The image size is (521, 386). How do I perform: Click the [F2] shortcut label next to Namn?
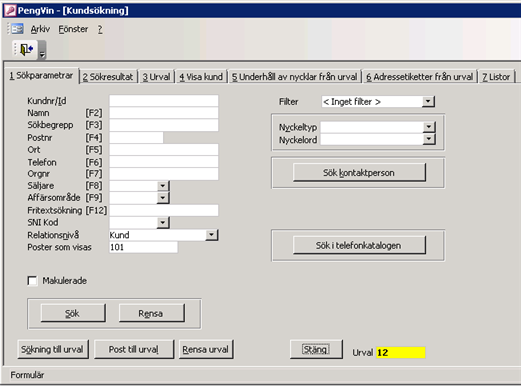94,113
